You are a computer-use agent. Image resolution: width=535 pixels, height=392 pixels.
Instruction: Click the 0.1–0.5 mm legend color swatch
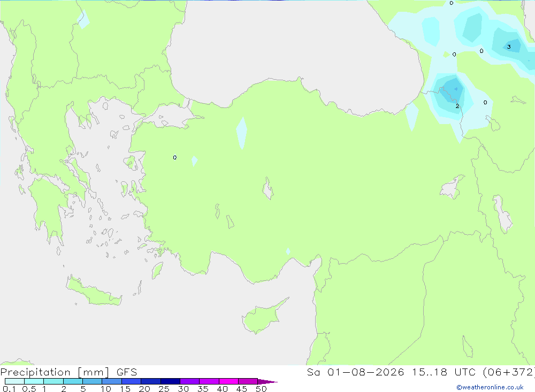14,381
